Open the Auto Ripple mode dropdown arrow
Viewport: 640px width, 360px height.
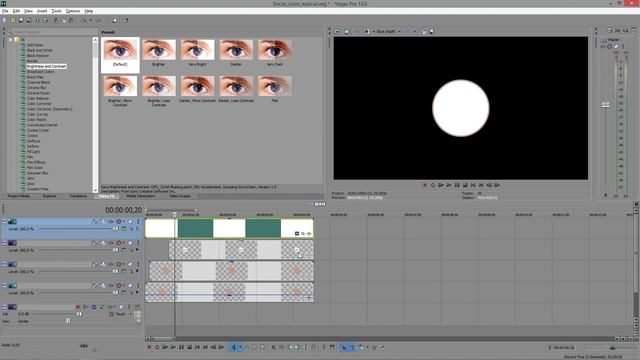point(367,347)
